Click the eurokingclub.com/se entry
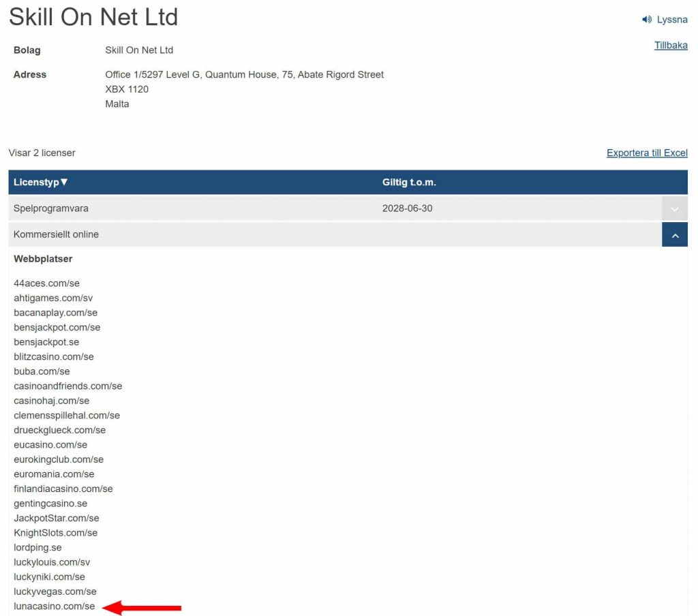 coord(59,459)
